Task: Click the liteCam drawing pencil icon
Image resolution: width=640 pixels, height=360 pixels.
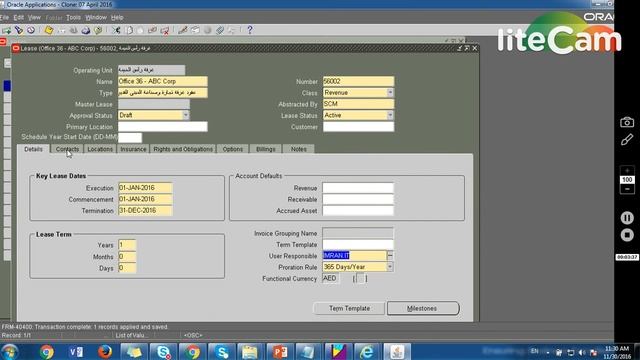Action: click(x=627, y=140)
